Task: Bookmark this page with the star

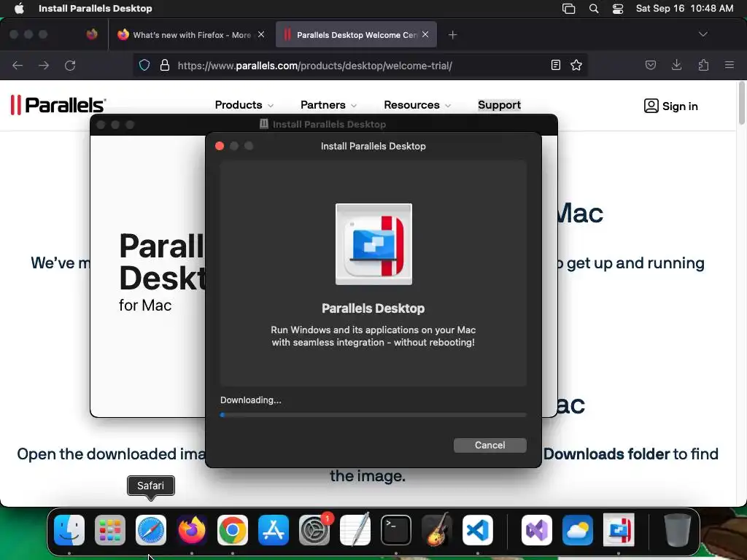Action: 576,65
